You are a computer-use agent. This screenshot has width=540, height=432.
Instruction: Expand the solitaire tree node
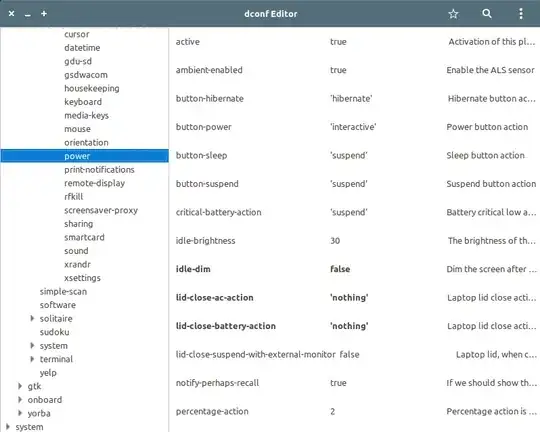click(x=32, y=318)
